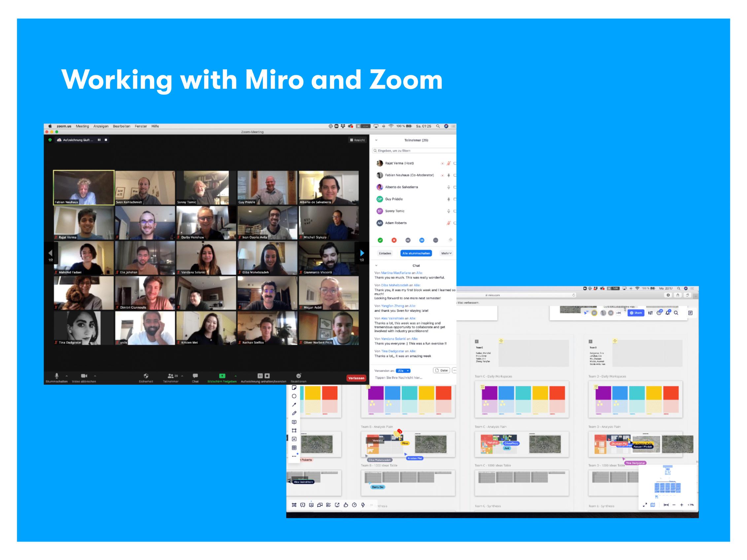
Task: Select the Miro arrow connector tool
Action: tap(294, 404)
